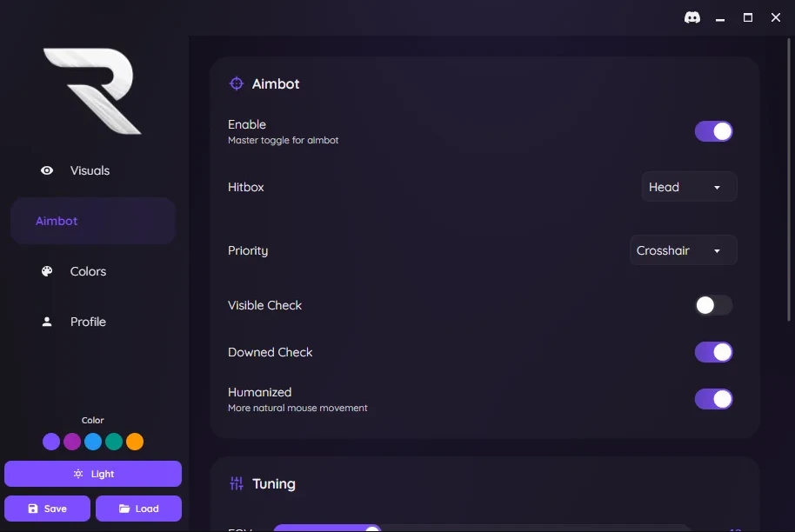Click the sliders icon beside Tuning

pos(236,484)
